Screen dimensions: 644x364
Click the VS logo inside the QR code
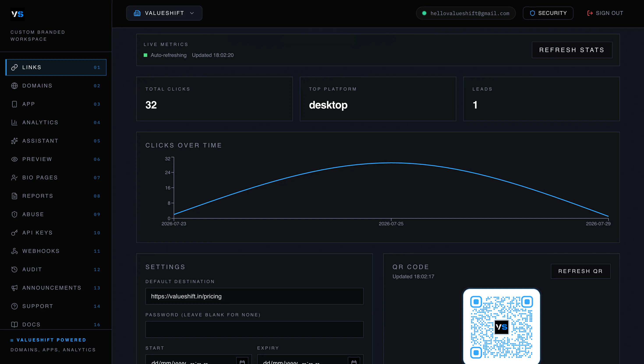pyautogui.click(x=502, y=327)
